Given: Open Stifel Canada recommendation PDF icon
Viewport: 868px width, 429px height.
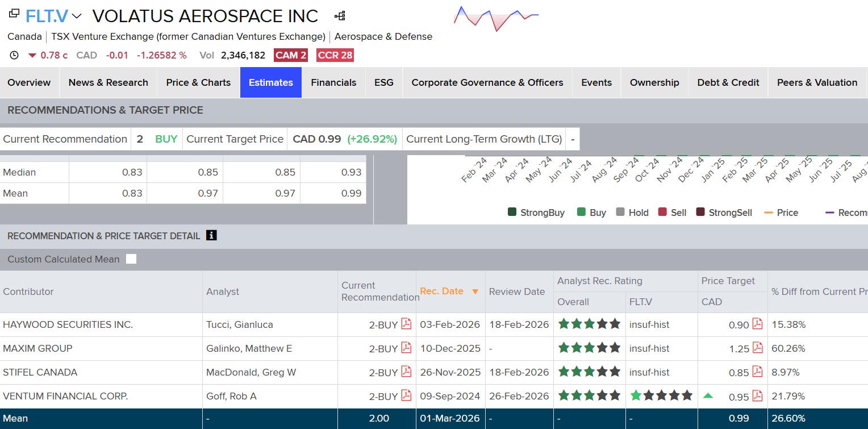Looking at the screenshot, I should pyautogui.click(x=406, y=372).
